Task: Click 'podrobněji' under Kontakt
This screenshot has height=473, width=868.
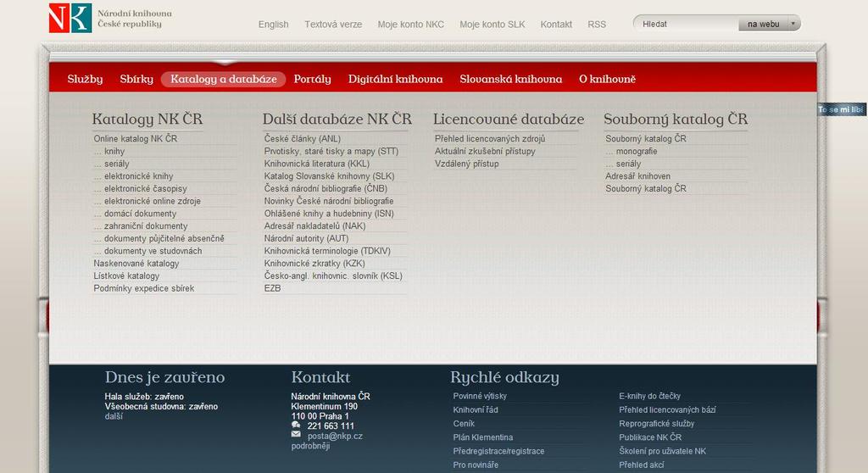Action: [x=310, y=446]
